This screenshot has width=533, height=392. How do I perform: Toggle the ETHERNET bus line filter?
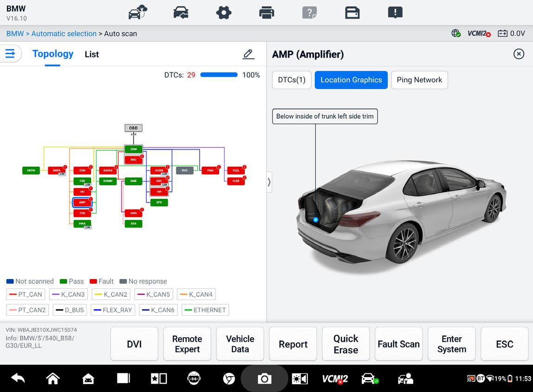(205, 310)
